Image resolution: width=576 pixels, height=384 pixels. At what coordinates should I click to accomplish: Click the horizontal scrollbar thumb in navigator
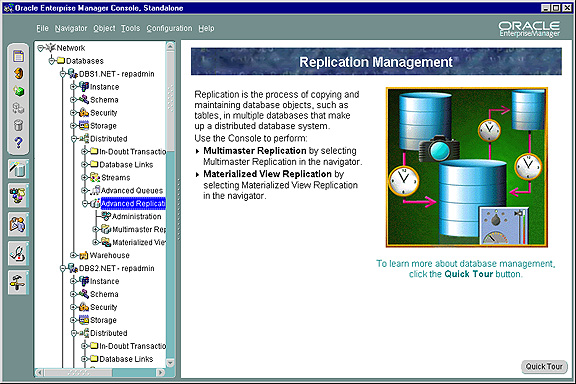78,373
